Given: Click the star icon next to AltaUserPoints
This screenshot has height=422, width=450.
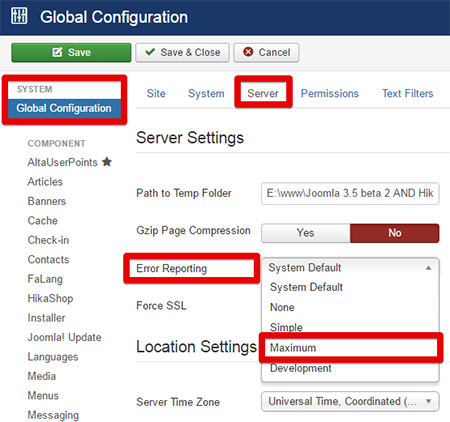Looking at the screenshot, I should tap(107, 162).
